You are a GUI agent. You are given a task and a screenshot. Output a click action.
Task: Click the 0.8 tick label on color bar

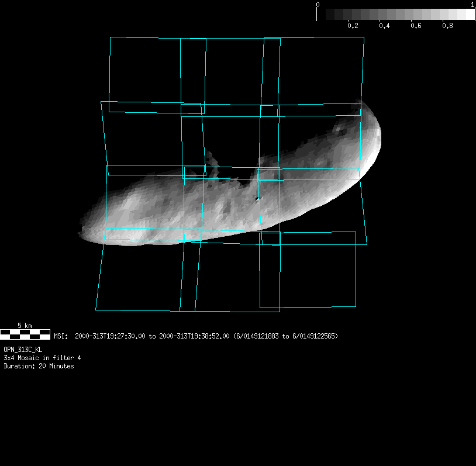(447, 26)
